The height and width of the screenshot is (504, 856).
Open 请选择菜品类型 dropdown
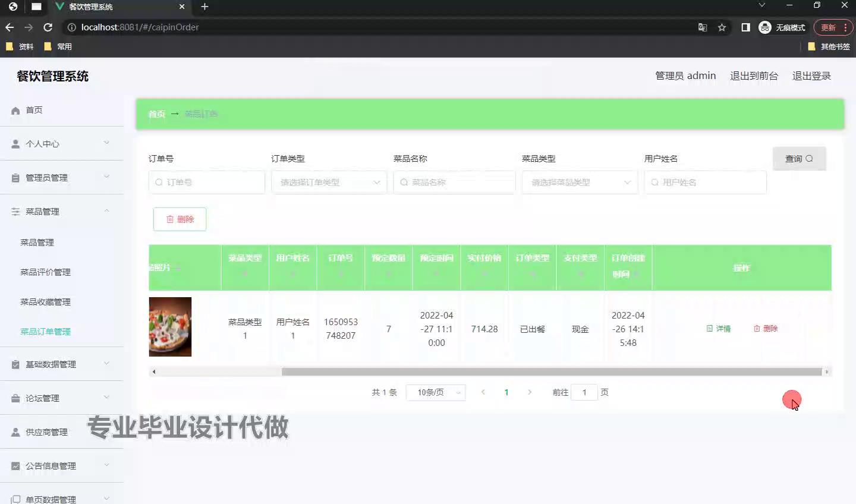pyautogui.click(x=580, y=182)
